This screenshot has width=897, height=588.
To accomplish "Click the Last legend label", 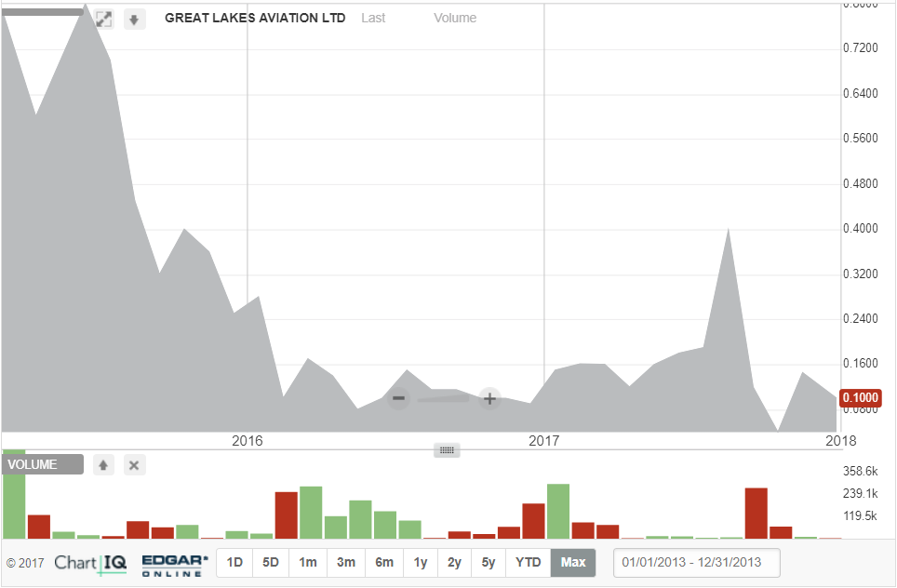I will pos(373,19).
